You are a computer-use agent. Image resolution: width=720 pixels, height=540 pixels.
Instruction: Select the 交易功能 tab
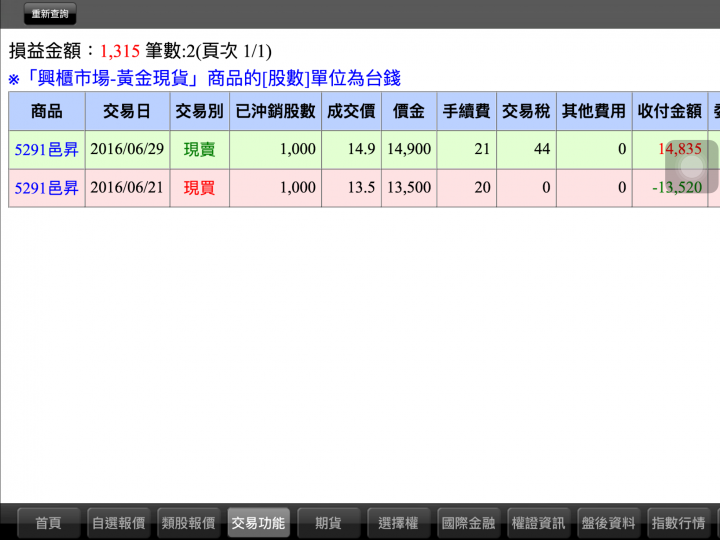click(259, 523)
